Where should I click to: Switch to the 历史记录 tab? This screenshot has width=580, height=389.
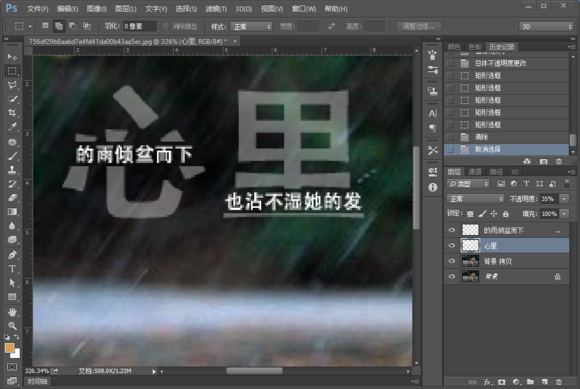point(502,47)
